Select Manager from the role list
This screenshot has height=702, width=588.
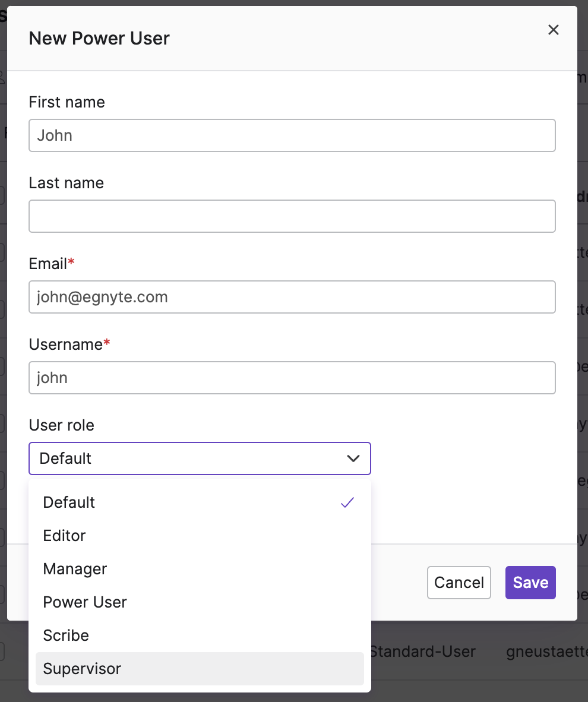coord(200,568)
